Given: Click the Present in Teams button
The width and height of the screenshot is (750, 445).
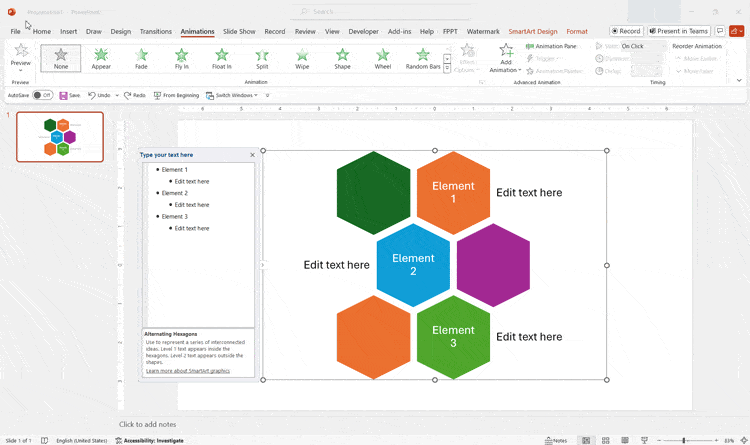Looking at the screenshot, I should pyautogui.click(x=679, y=31).
